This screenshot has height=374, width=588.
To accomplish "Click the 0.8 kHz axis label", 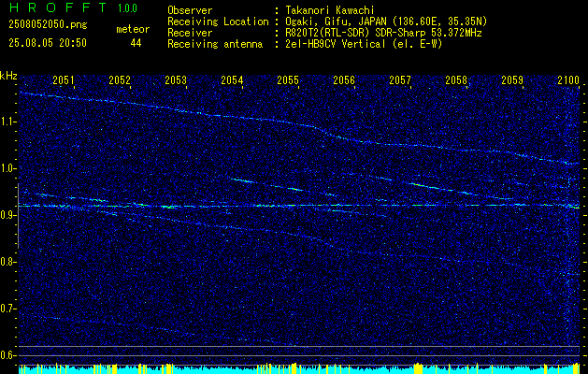I will point(8,262).
